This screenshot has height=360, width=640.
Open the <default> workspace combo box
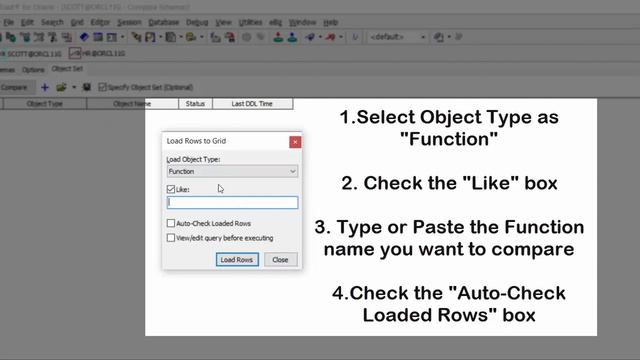pos(397,37)
